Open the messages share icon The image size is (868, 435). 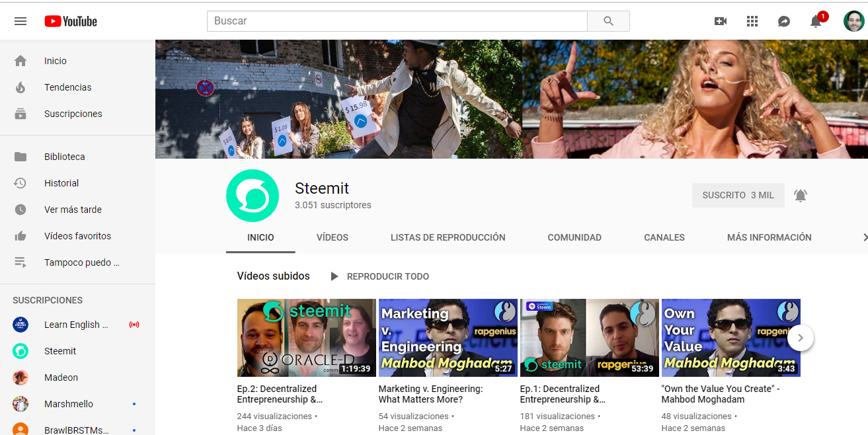click(784, 21)
